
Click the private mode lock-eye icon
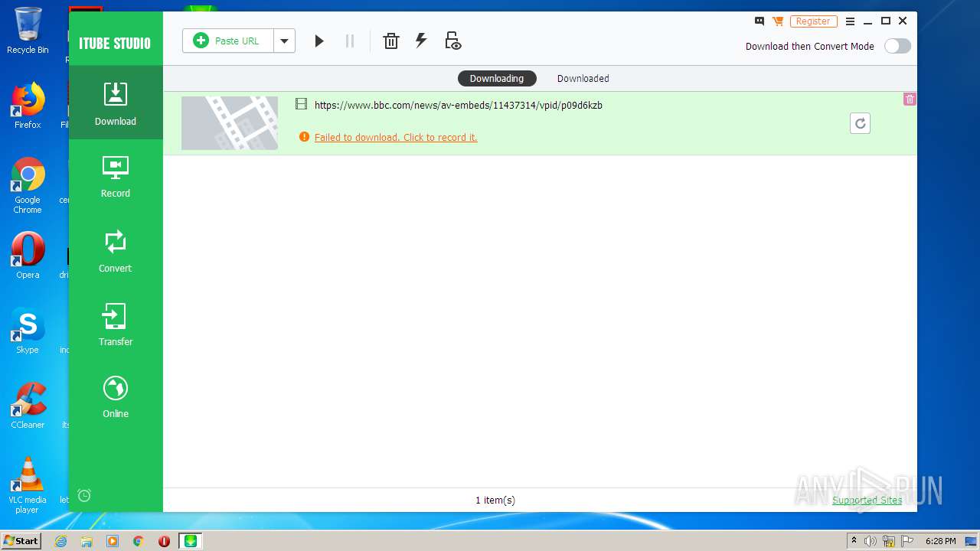pyautogui.click(x=452, y=41)
